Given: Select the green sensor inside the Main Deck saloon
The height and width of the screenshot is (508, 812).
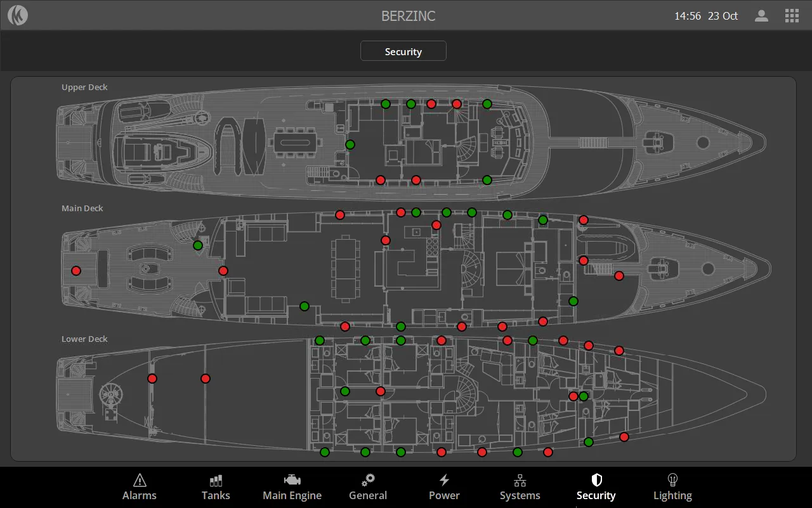Looking at the screenshot, I should pos(304,306).
